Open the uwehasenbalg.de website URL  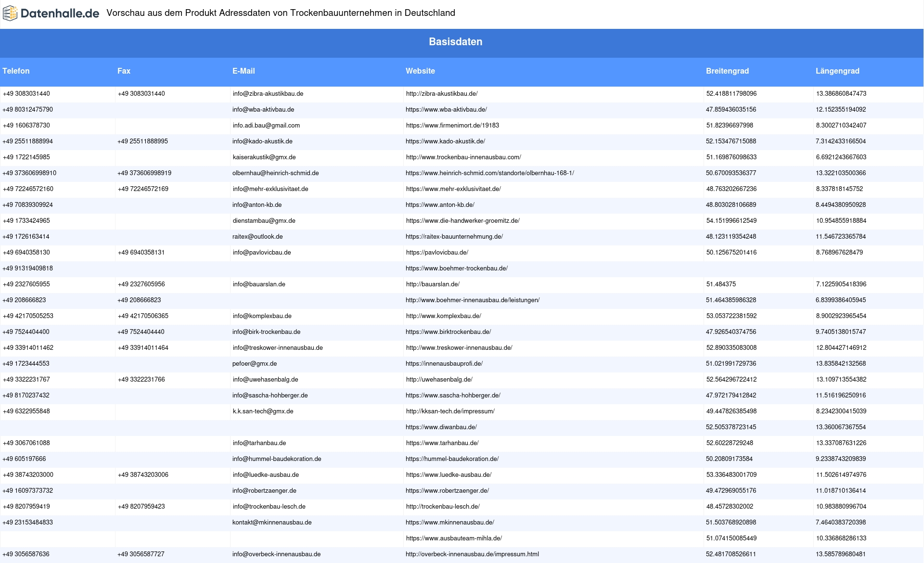pyautogui.click(x=439, y=380)
